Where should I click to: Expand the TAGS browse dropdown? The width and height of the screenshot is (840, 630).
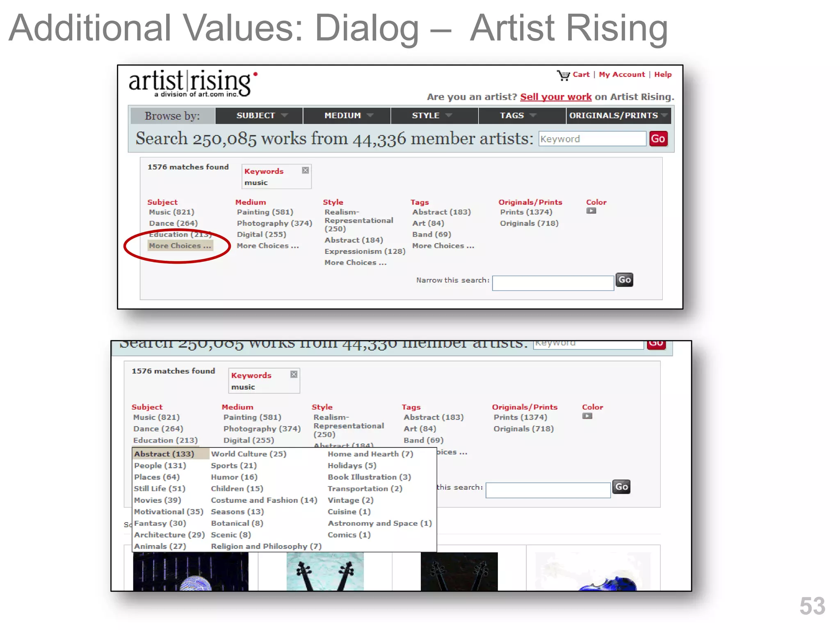click(523, 116)
